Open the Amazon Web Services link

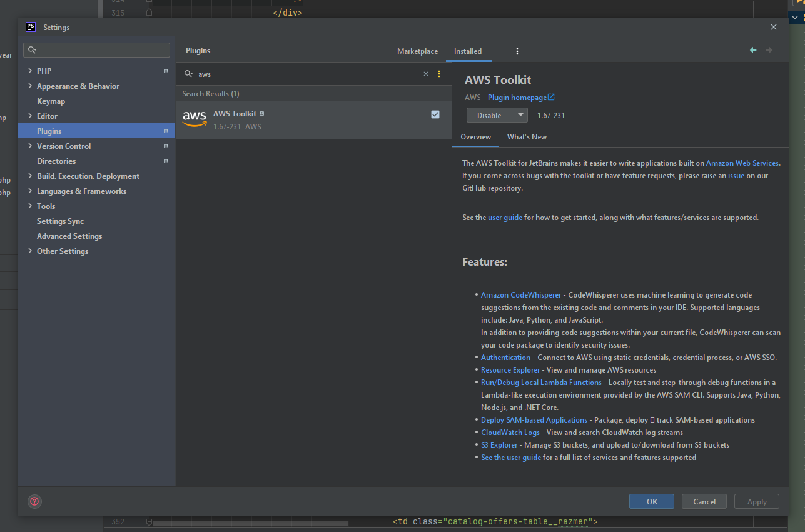click(742, 163)
